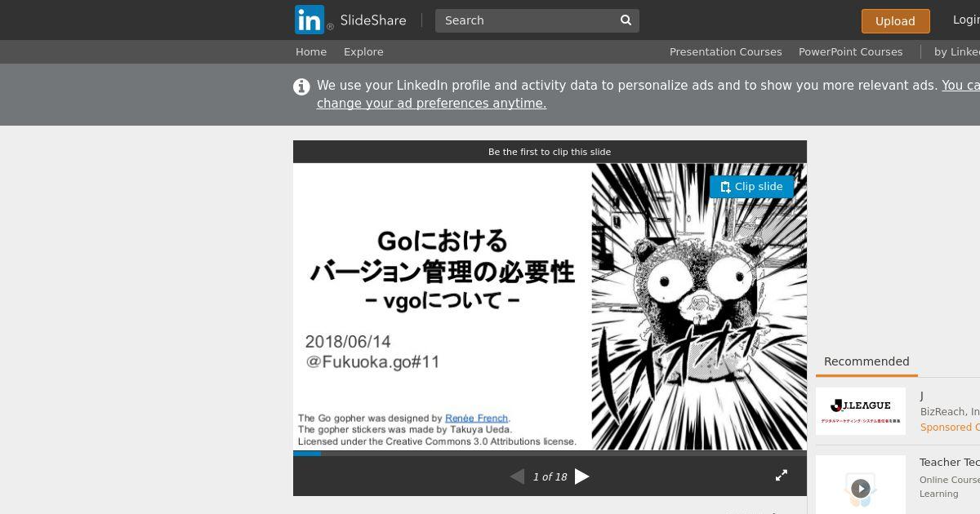Click the Teacher Tech recommendation title
The height and width of the screenshot is (514, 980).
(x=950, y=463)
